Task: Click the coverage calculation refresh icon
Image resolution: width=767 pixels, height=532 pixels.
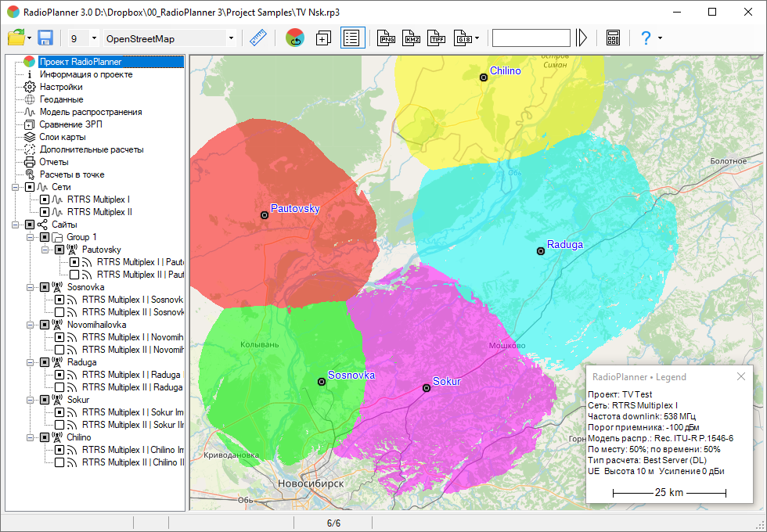Action: pos(295,38)
